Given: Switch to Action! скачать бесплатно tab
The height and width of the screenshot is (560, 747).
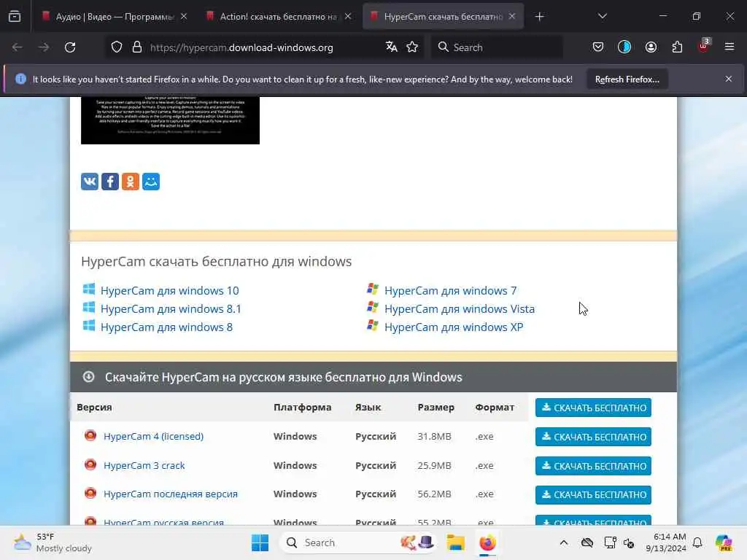Looking at the screenshot, I should click(279, 17).
